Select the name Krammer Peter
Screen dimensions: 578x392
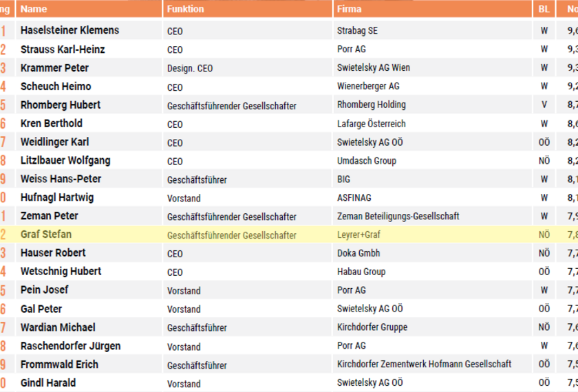coord(54,68)
